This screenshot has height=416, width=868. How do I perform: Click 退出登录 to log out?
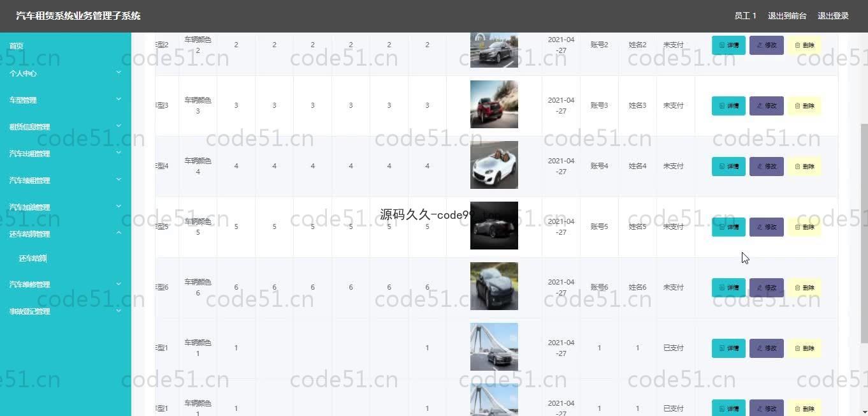833,16
